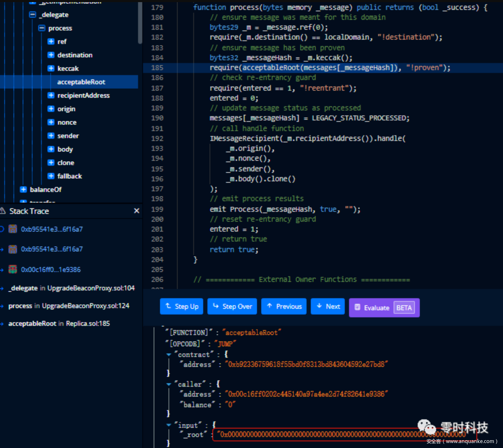The width and height of the screenshot is (503, 448).
Task: Go to process in UpgradeBeaconProxy.sol:124
Action: (x=69, y=306)
